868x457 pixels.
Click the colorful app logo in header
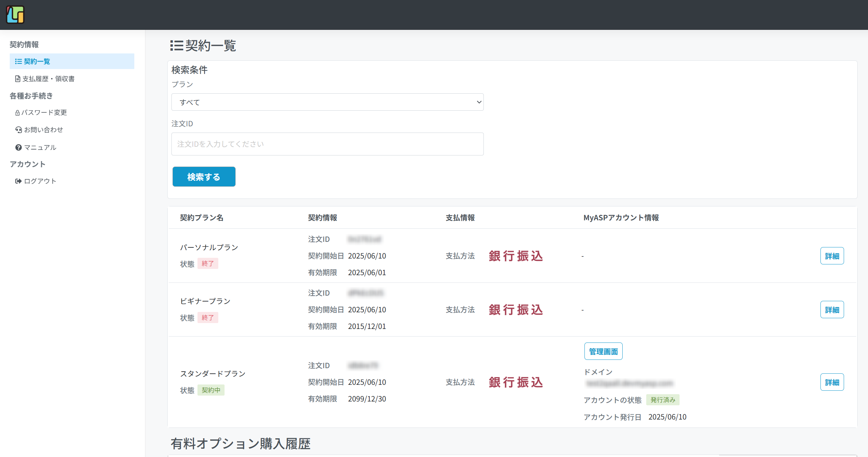click(x=15, y=15)
